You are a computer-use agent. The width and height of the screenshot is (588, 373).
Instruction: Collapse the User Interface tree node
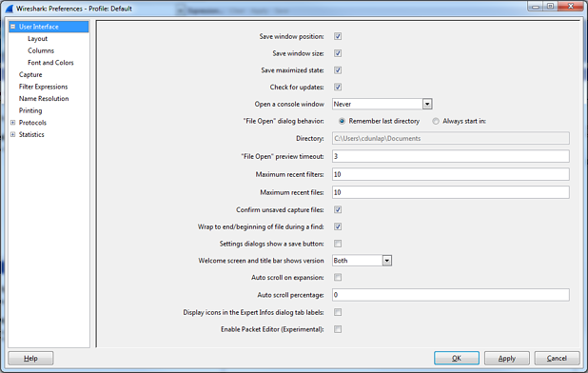[12, 27]
